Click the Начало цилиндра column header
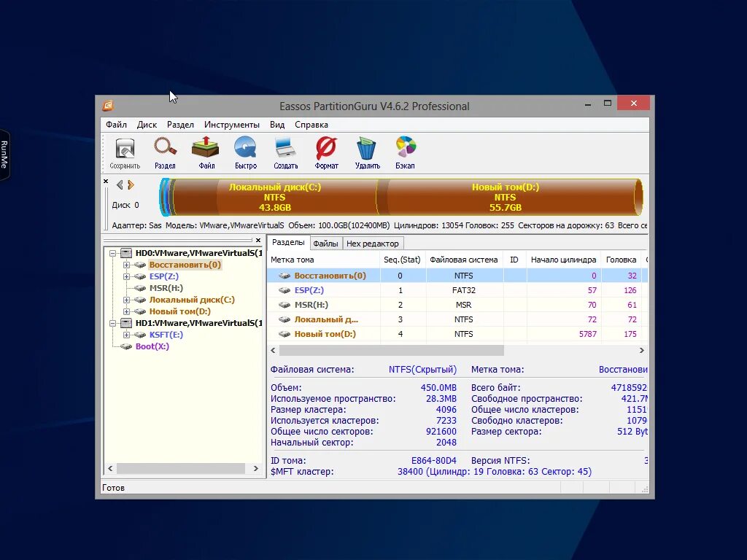This screenshot has width=747, height=560. pyautogui.click(x=564, y=260)
